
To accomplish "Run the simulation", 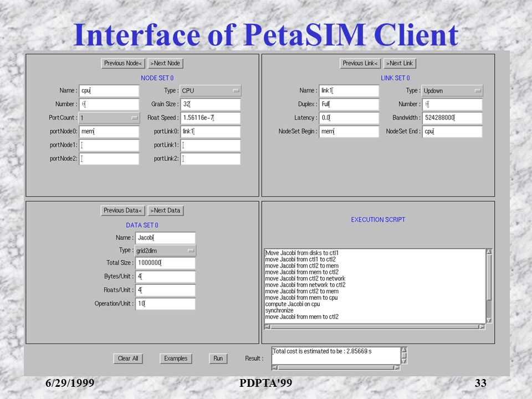I will (x=218, y=359).
